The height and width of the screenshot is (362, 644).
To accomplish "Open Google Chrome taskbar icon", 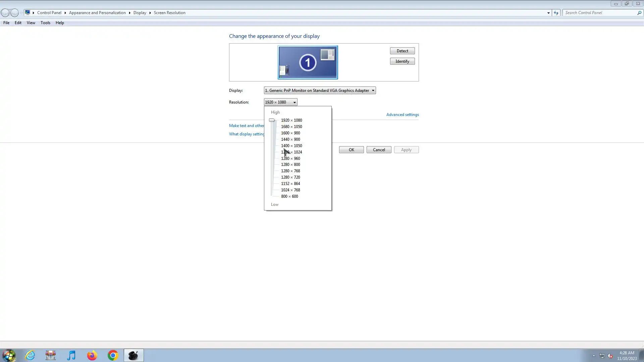I will (113, 355).
